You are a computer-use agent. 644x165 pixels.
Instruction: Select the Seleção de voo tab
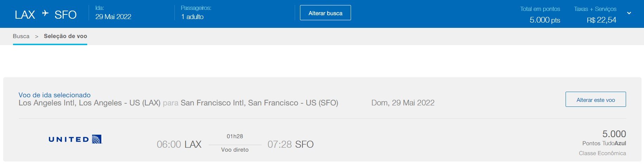coord(65,36)
